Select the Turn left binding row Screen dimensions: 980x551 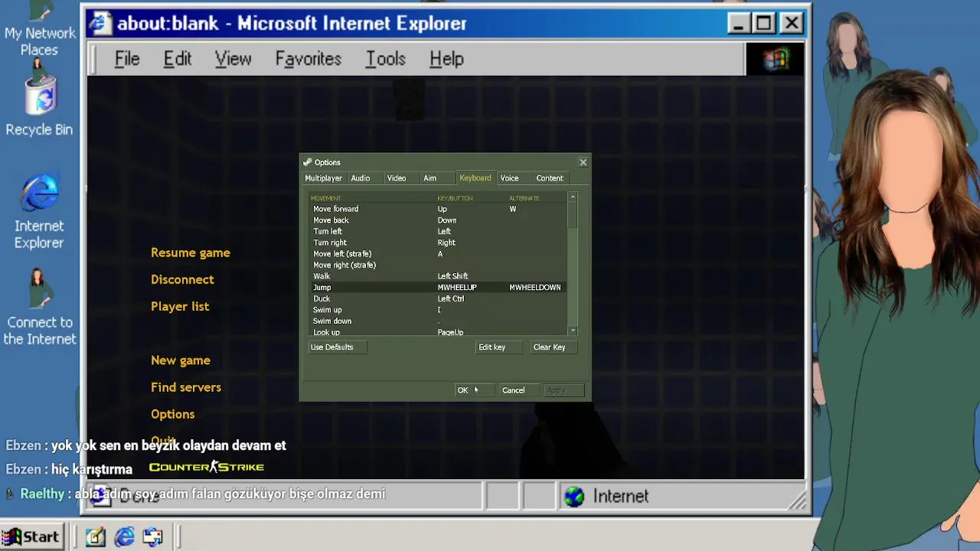438,231
